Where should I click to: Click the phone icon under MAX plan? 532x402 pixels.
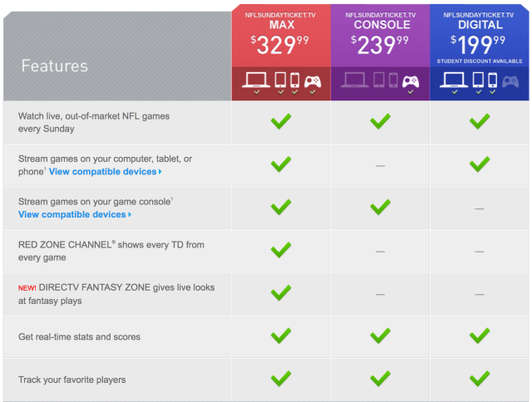click(x=295, y=81)
